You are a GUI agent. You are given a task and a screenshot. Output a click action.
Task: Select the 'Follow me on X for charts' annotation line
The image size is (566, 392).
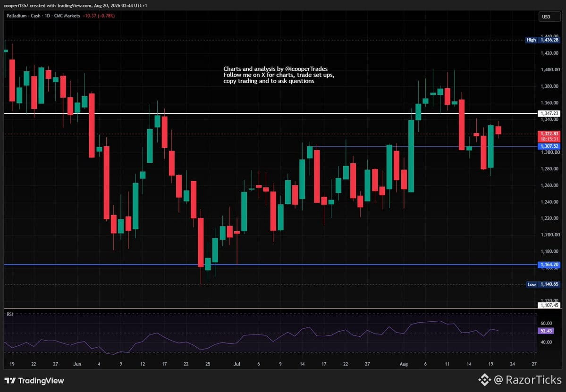[x=279, y=75]
